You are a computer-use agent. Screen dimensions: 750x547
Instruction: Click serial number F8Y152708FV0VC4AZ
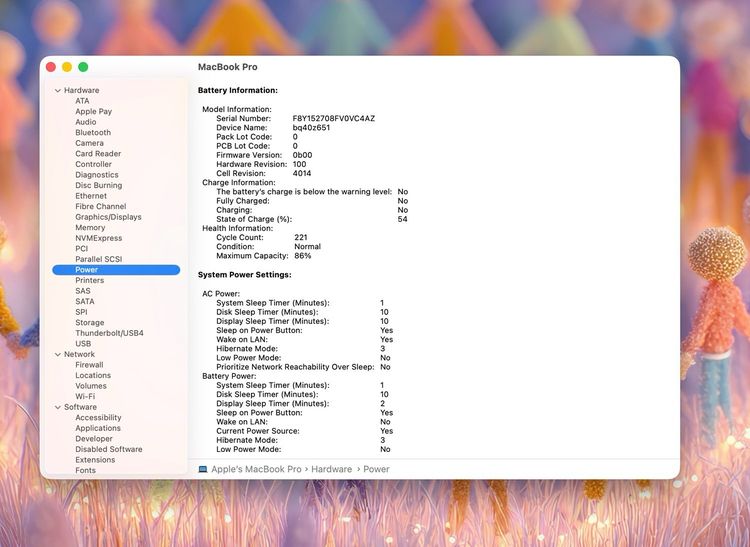click(334, 119)
